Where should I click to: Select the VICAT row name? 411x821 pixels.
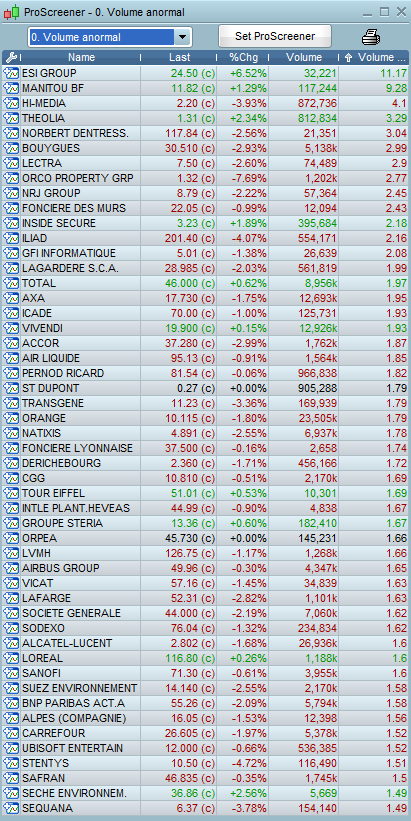[37, 583]
